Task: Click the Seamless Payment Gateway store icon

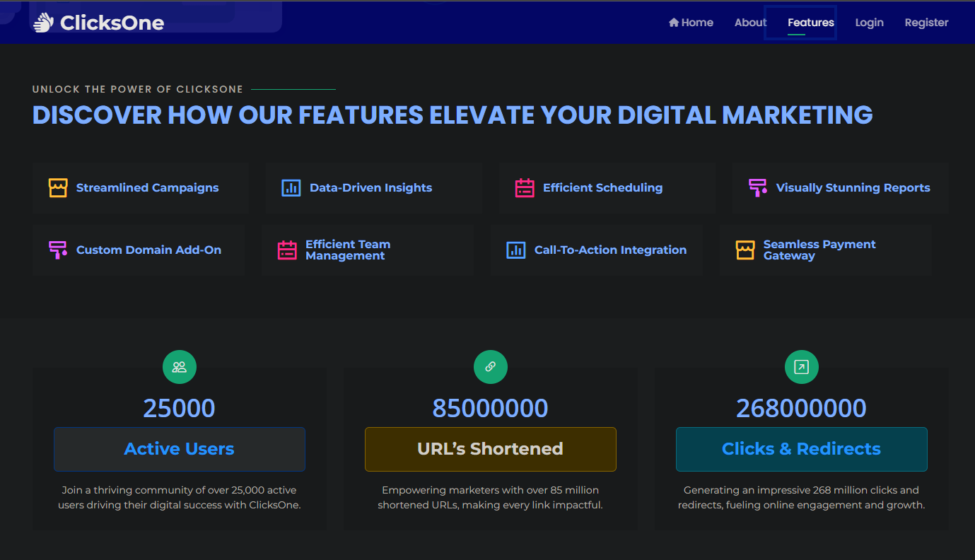Action: pyautogui.click(x=745, y=250)
